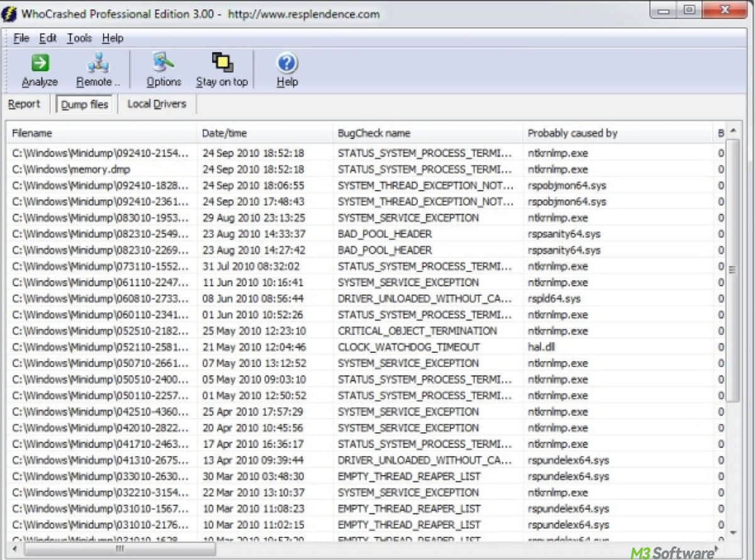Click the Analyze toolbar icon
Viewport: 755px width, 560px height.
(40, 70)
